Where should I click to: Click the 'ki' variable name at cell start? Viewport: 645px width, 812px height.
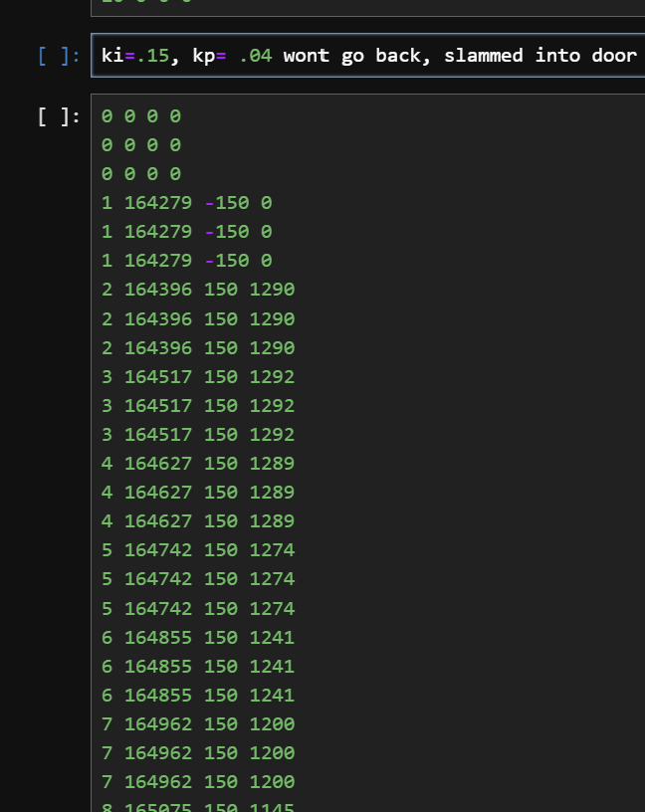click(111, 56)
